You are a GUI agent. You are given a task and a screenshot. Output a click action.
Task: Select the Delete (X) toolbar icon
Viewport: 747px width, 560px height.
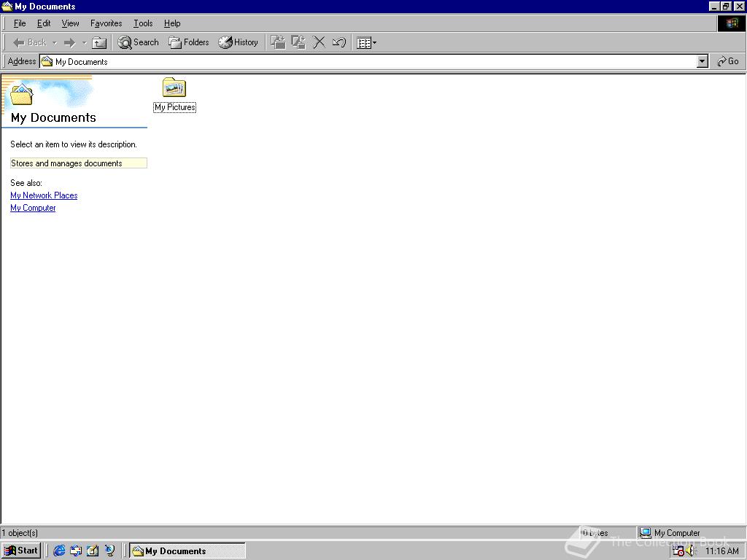[x=319, y=42]
